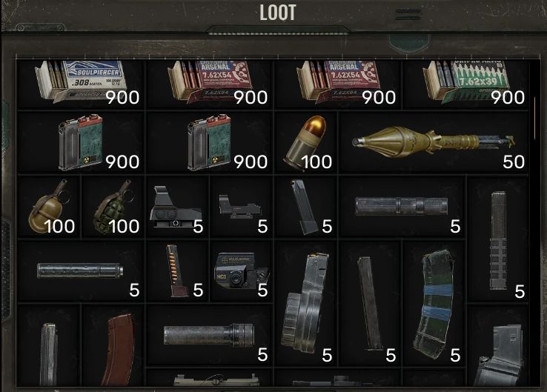547x392 pixels.
Task: Select the long ribbed suppressor
Action: coord(402,207)
